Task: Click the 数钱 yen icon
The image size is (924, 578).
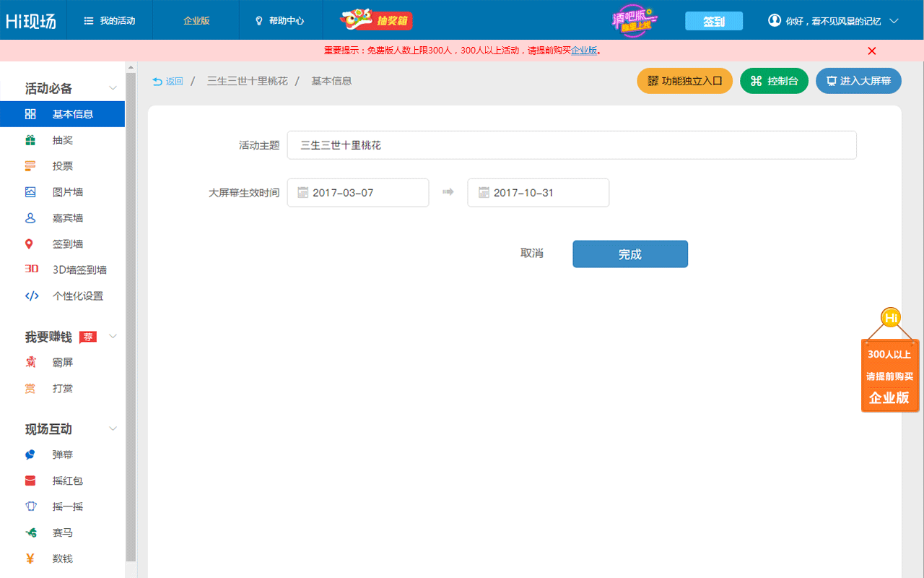Action: tap(30, 558)
